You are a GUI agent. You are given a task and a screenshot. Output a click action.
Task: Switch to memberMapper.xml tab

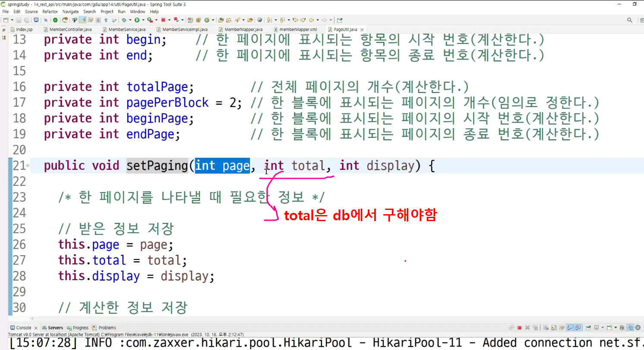point(295,29)
